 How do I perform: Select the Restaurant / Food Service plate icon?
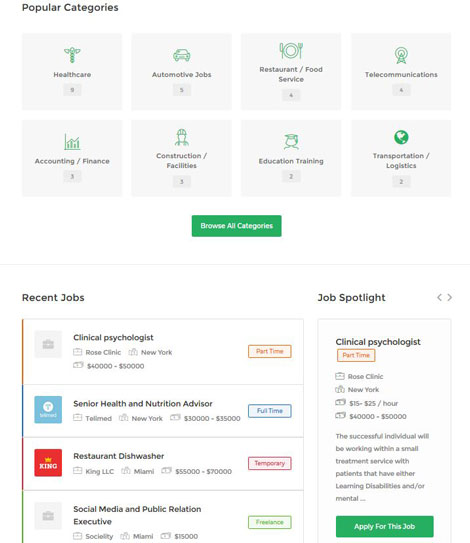tap(291, 51)
